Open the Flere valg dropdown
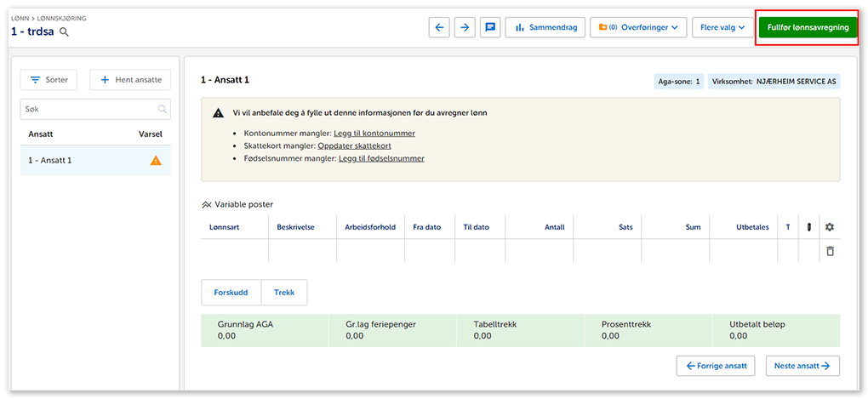The height and width of the screenshot is (399, 868). click(722, 27)
